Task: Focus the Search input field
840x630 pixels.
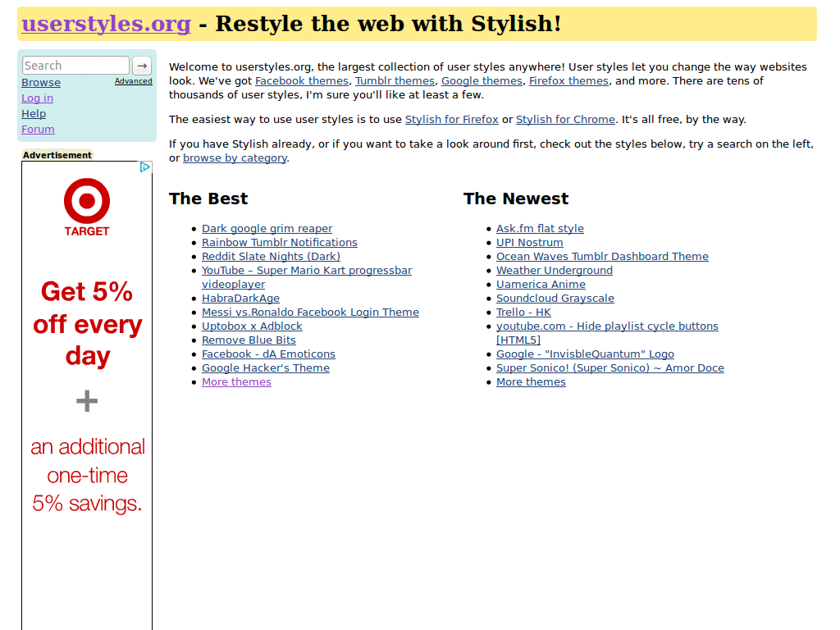Action: click(x=75, y=66)
